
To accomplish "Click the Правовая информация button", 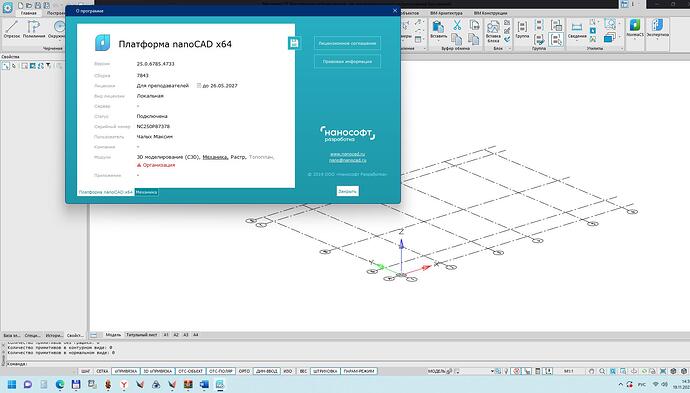I will 347,62.
